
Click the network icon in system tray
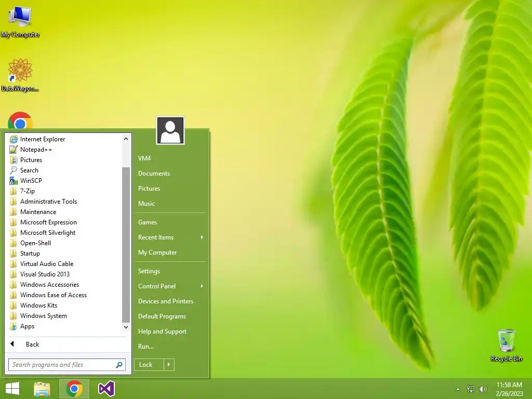pyautogui.click(x=471, y=389)
